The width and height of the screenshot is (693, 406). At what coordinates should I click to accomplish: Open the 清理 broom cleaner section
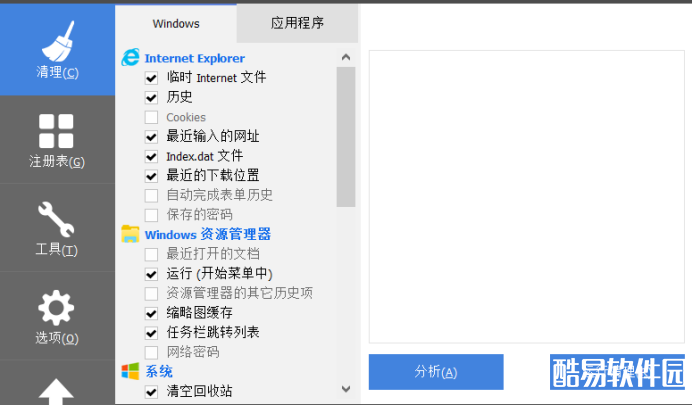pos(57,50)
